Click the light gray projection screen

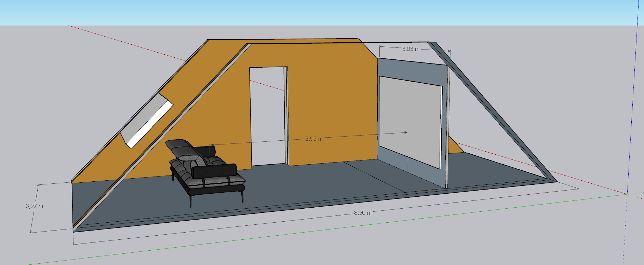[x=410, y=120]
